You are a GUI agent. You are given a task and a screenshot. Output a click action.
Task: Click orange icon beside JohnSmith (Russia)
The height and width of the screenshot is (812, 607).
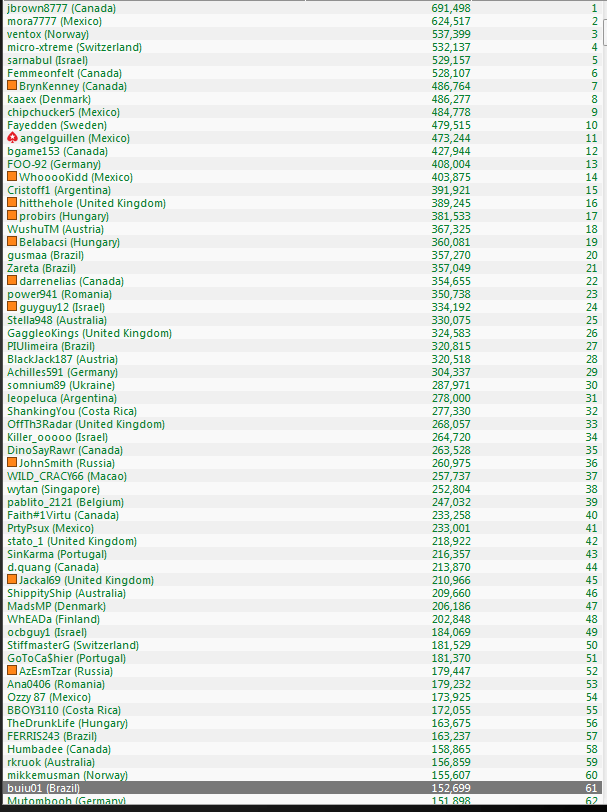pos(12,462)
